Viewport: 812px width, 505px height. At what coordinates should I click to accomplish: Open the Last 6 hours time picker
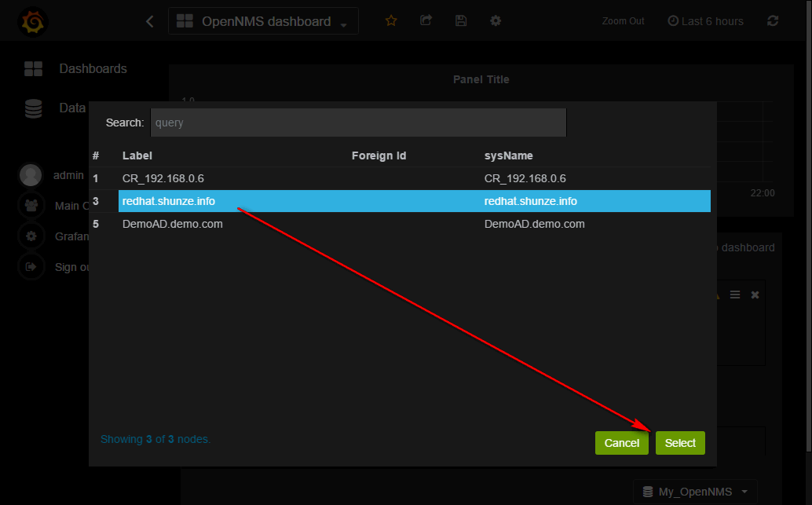705,21
